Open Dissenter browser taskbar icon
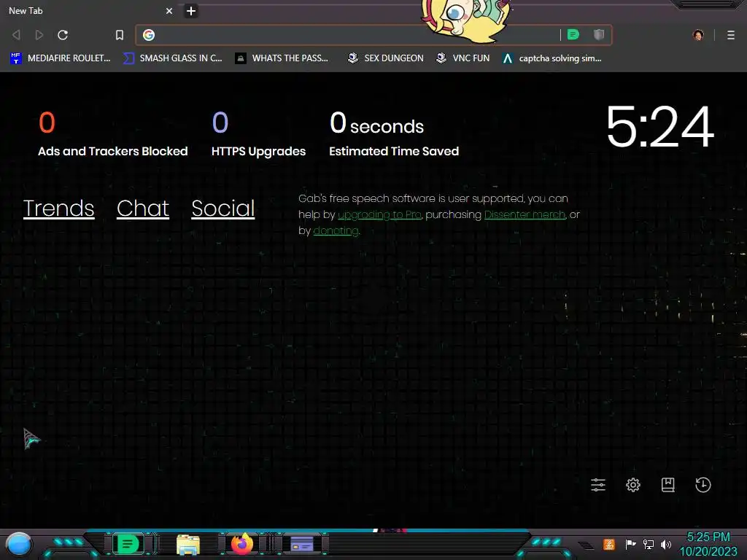The width and height of the screenshot is (747, 560). (x=127, y=544)
